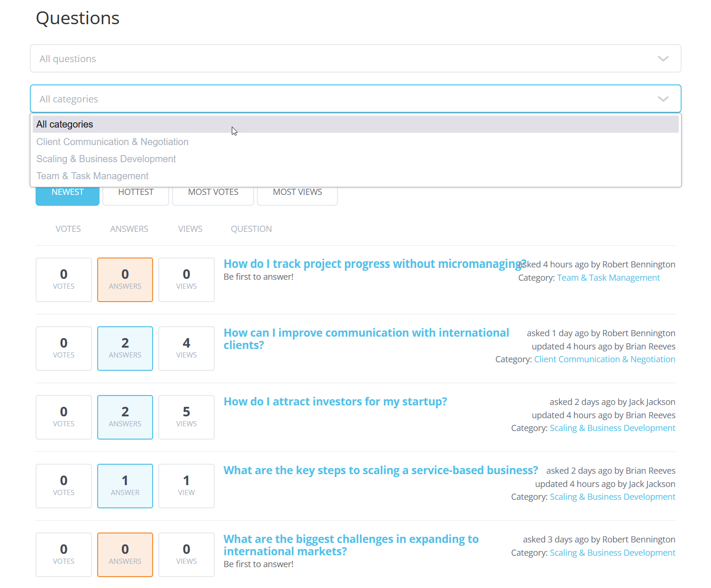
Task: Open Scaling & Business Development link under international markets question
Action: tap(612, 553)
